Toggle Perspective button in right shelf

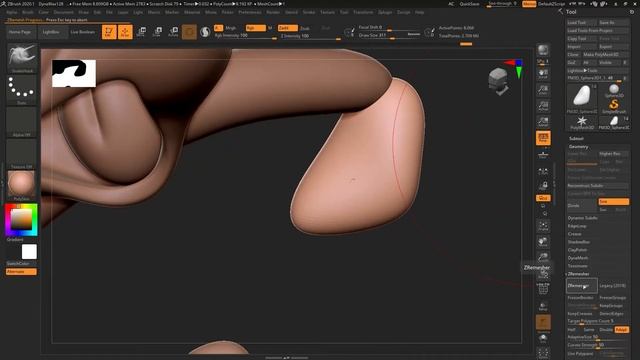pos(543,138)
